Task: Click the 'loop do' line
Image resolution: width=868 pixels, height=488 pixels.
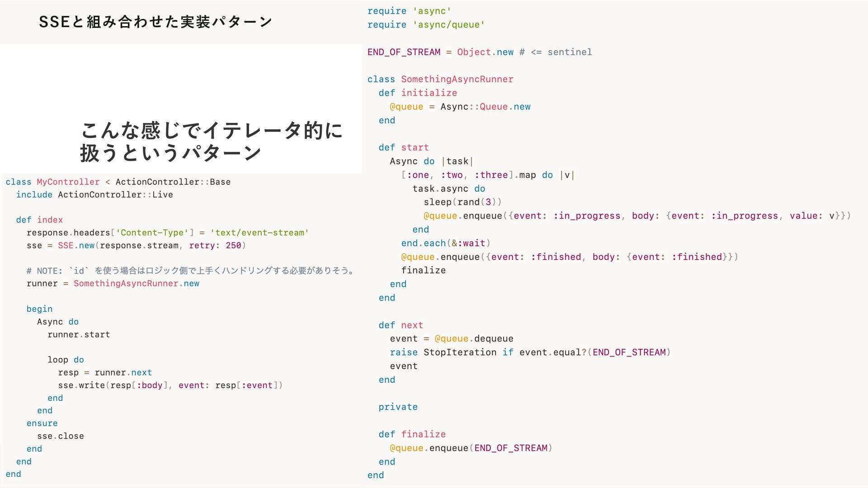Action: (x=66, y=360)
